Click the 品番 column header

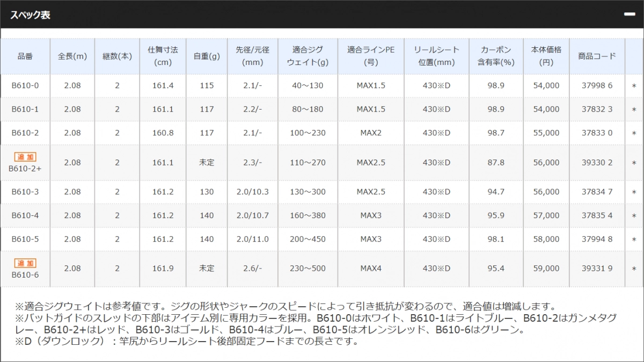[x=25, y=56]
